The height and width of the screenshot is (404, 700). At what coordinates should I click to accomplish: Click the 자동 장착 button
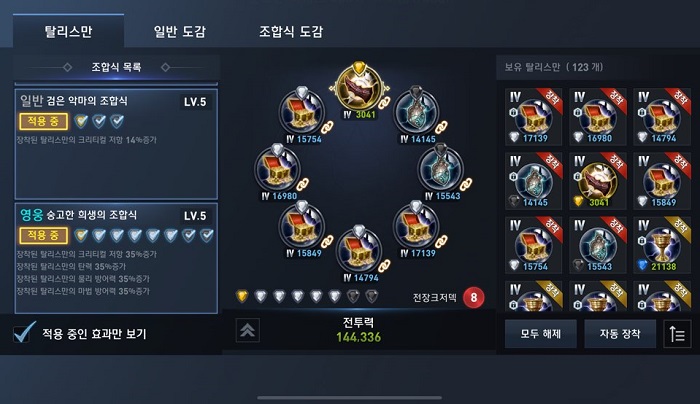620,334
